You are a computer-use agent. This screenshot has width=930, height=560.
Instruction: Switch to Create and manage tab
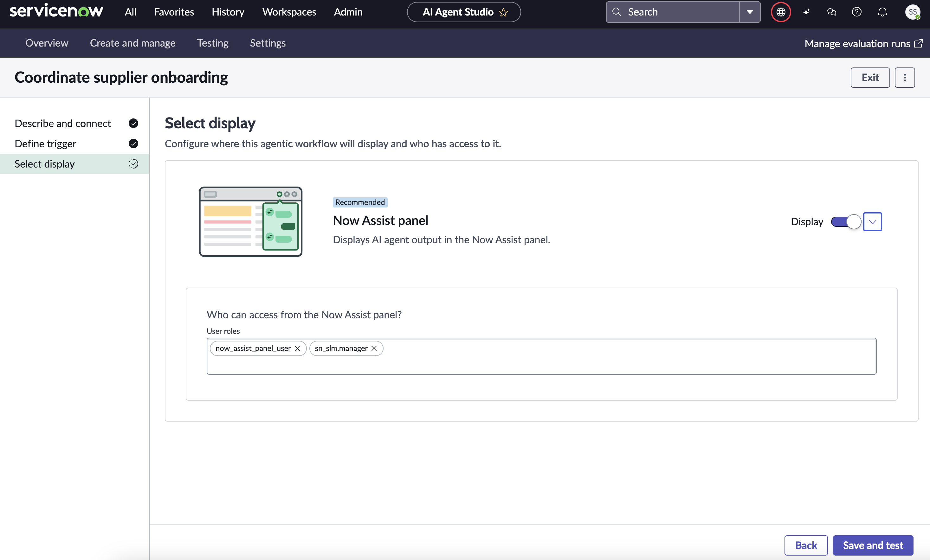point(132,43)
